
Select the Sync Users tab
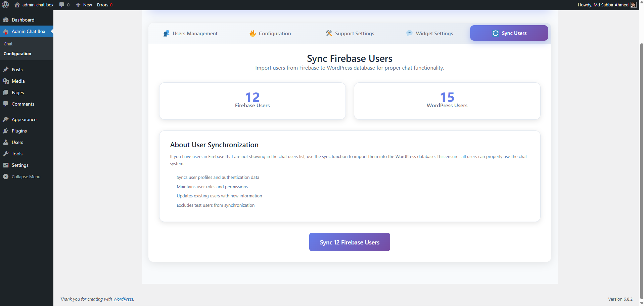point(509,33)
